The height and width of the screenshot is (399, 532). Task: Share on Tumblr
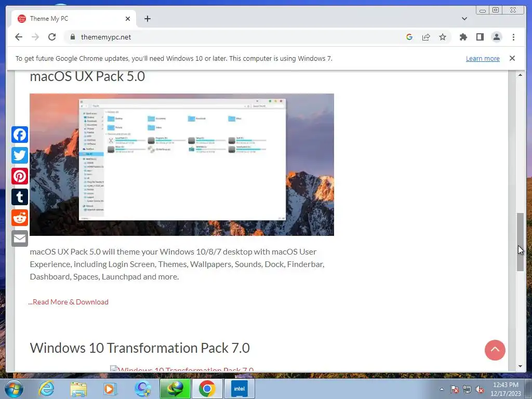[x=20, y=197]
